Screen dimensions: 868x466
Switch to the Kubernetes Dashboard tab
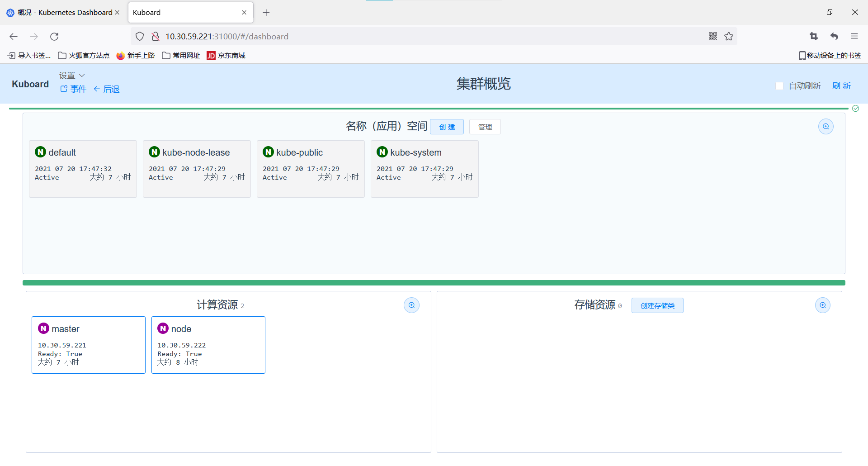click(63, 13)
